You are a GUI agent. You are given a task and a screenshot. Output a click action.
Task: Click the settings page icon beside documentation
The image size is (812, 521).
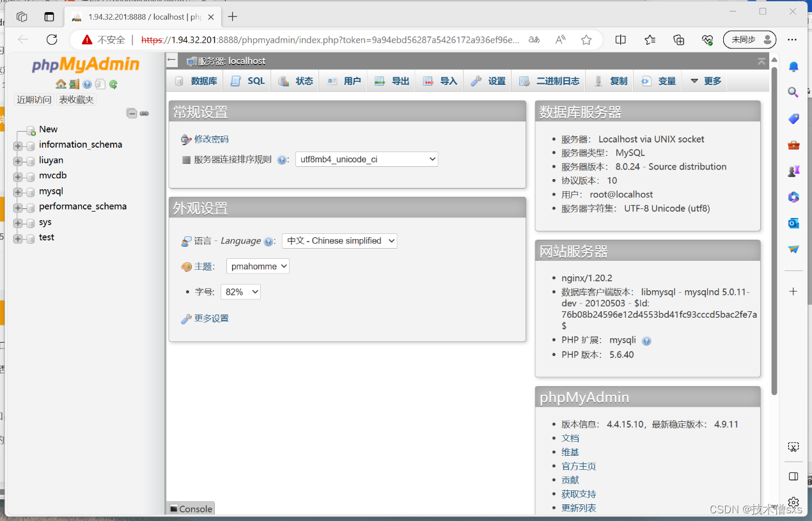100,84
